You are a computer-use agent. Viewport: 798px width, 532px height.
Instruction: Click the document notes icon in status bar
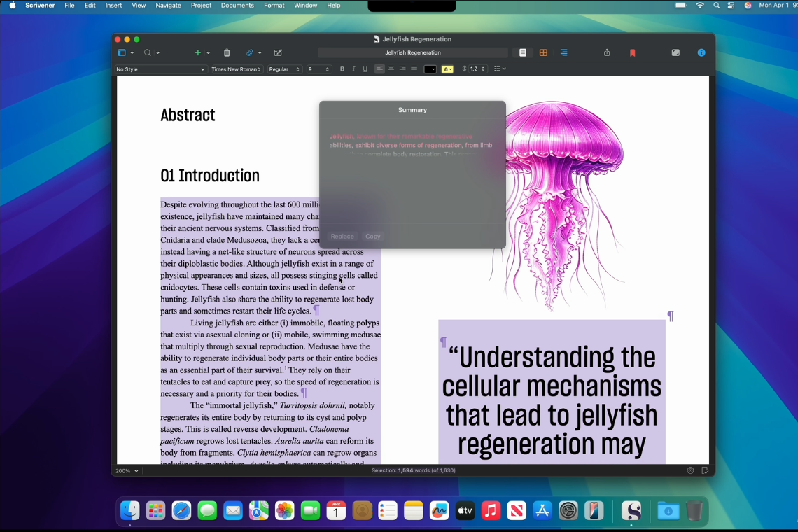point(705,470)
